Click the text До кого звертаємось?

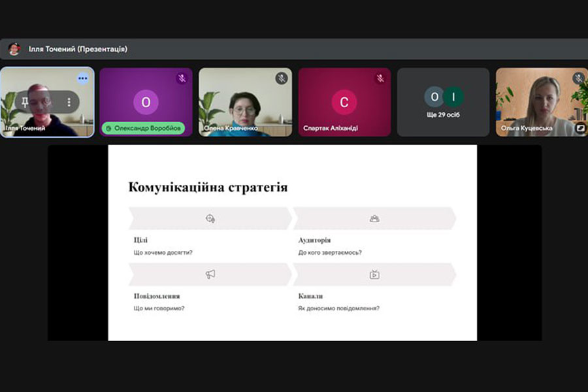pos(330,252)
